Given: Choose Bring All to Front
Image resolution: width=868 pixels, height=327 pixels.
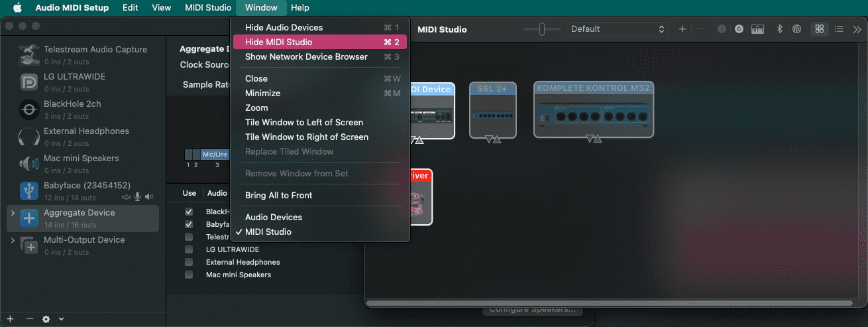Looking at the screenshot, I should point(321,195).
